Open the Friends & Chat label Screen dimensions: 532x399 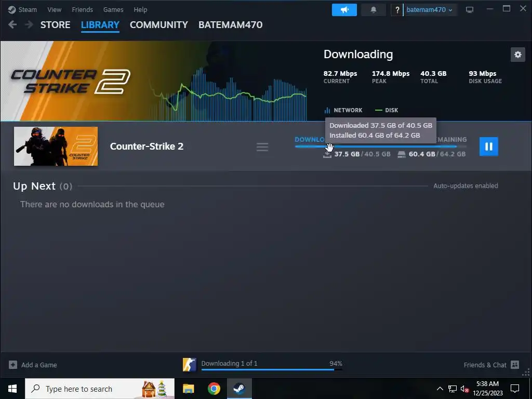tap(485, 365)
